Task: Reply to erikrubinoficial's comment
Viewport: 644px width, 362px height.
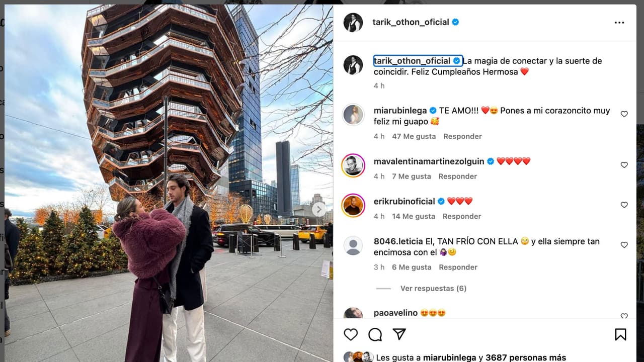Action: pos(462,216)
